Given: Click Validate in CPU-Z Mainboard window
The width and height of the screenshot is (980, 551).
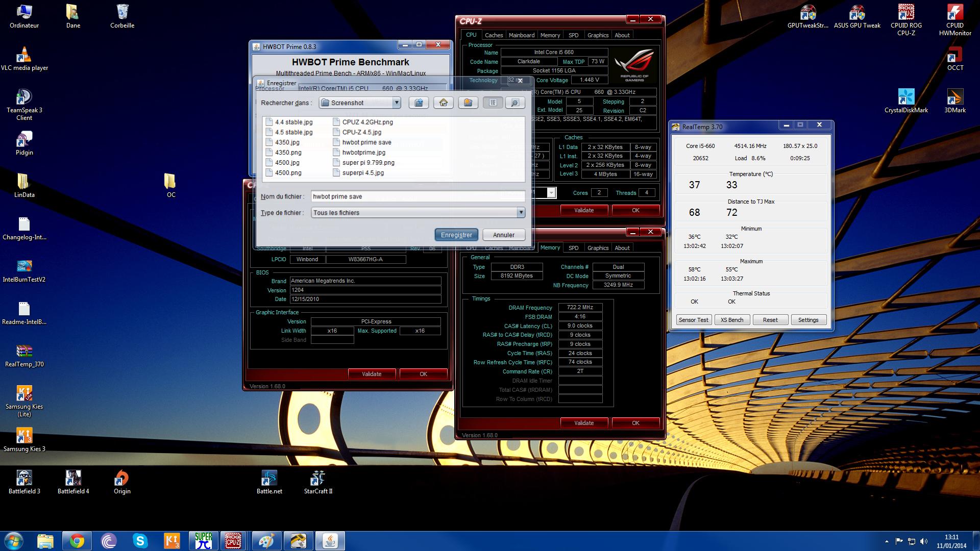Looking at the screenshot, I should click(x=372, y=374).
